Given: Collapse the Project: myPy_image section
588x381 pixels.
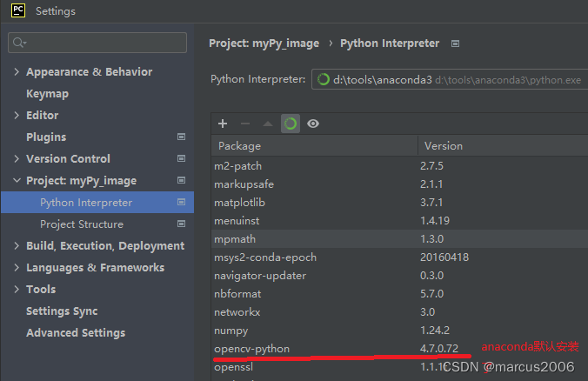Looking at the screenshot, I should (x=17, y=181).
